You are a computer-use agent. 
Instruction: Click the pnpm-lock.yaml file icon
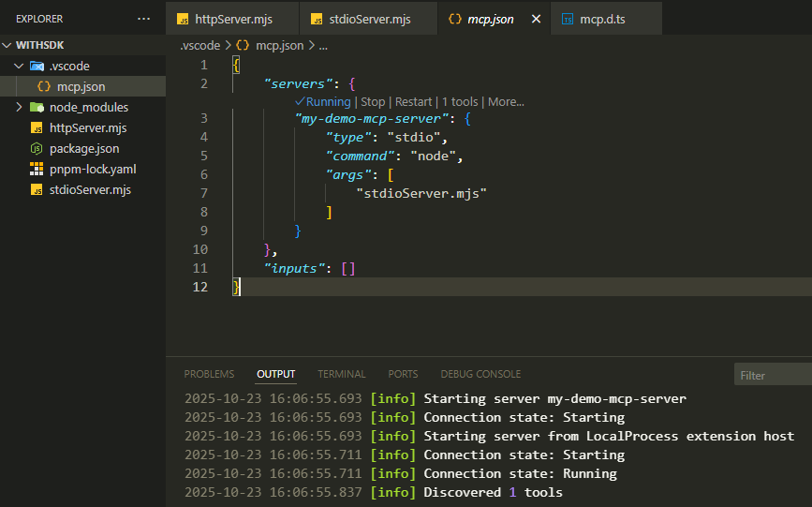(x=37, y=170)
